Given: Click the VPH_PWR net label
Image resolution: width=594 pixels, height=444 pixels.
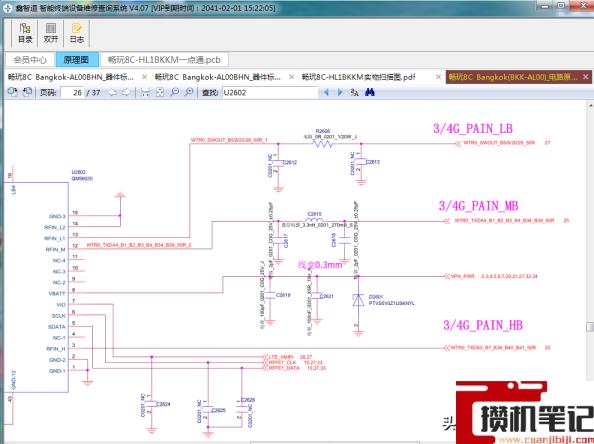Looking at the screenshot, I should point(463,276).
